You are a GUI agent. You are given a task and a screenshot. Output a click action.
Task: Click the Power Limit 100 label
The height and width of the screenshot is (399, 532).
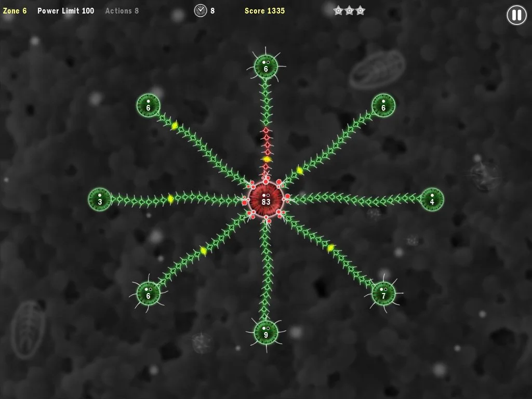pos(66,11)
